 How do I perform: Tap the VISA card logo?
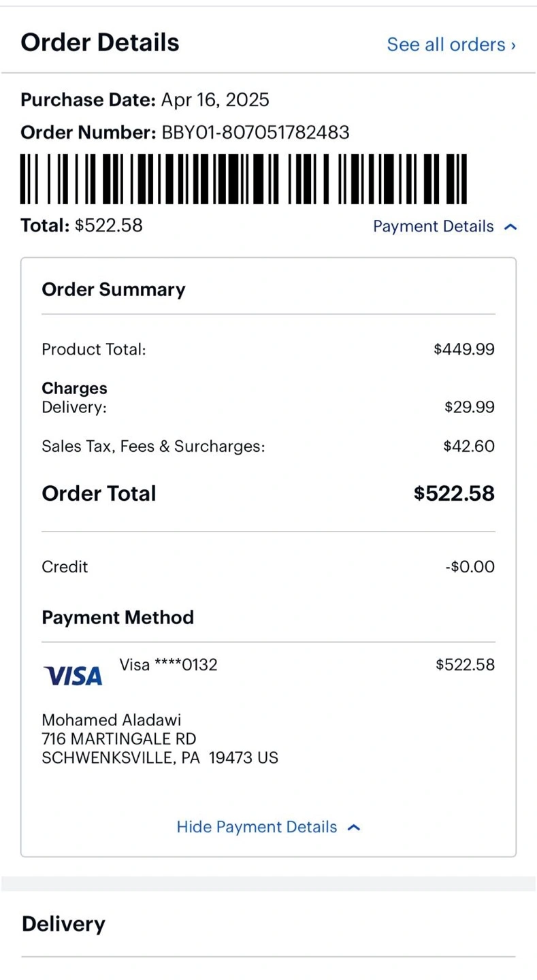pyautogui.click(x=74, y=675)
